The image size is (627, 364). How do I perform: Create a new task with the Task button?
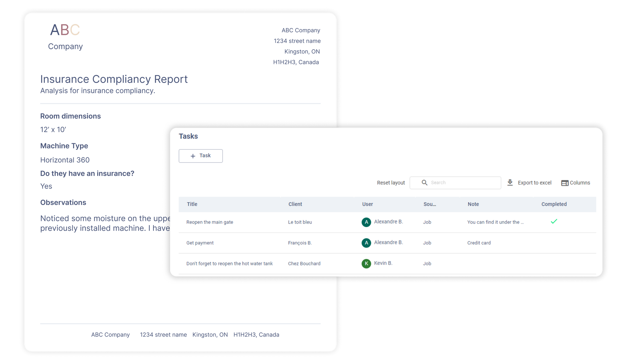(x=201, y=156)
